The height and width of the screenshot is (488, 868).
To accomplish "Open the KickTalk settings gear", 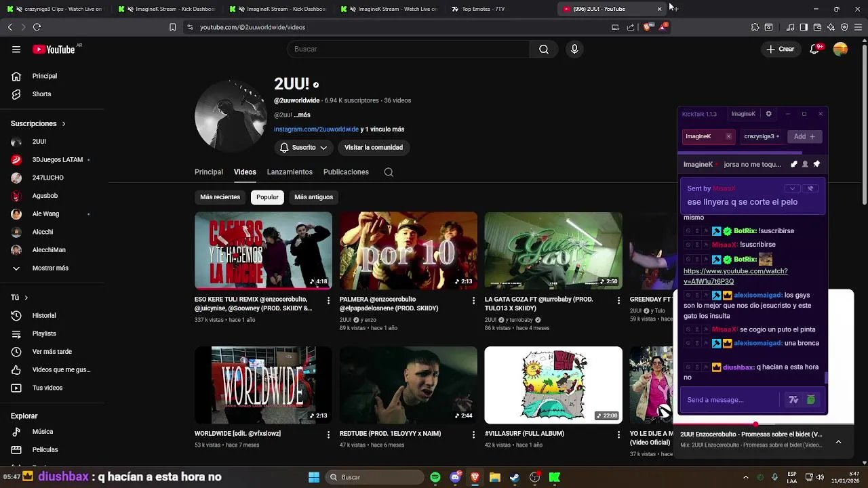I will click(x=768, y=114).
